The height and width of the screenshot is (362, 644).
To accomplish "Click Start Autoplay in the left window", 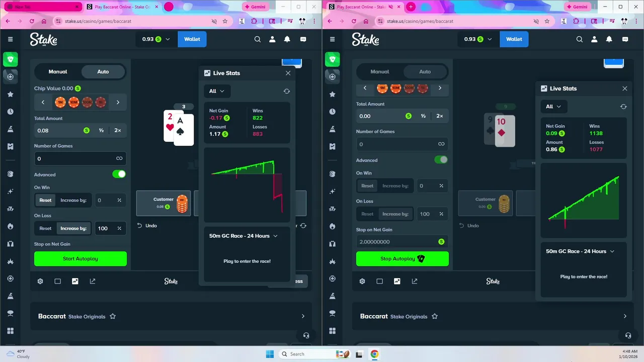I will [80, 259].
